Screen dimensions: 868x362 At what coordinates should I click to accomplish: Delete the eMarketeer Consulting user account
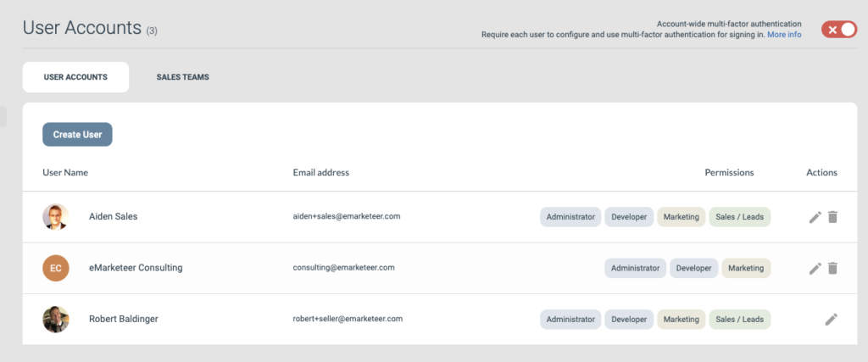click(x=832, y=269)
